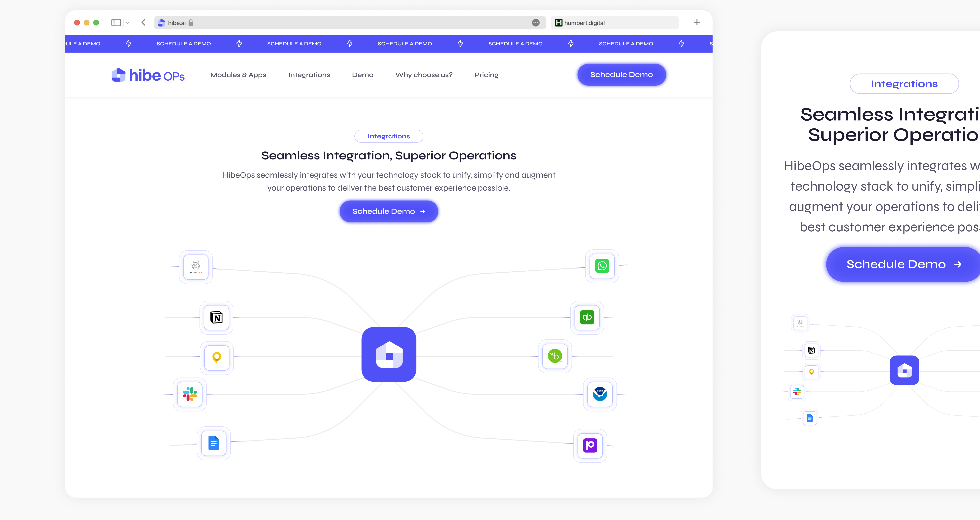Click the Google Docs icon in mobile preview
Viewport: 980px width, 520px height.
tap(810, 418)
